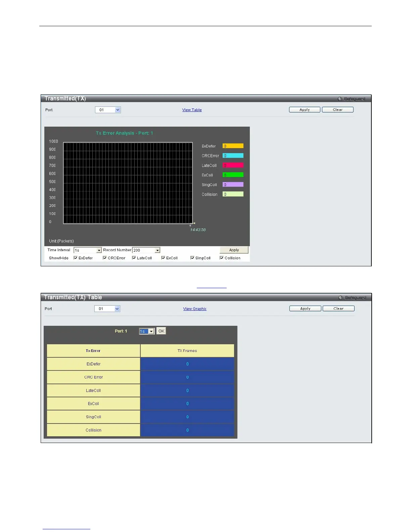
Task: Toggle the ExDefer show/hide checkbox
Action: [76, 258]
